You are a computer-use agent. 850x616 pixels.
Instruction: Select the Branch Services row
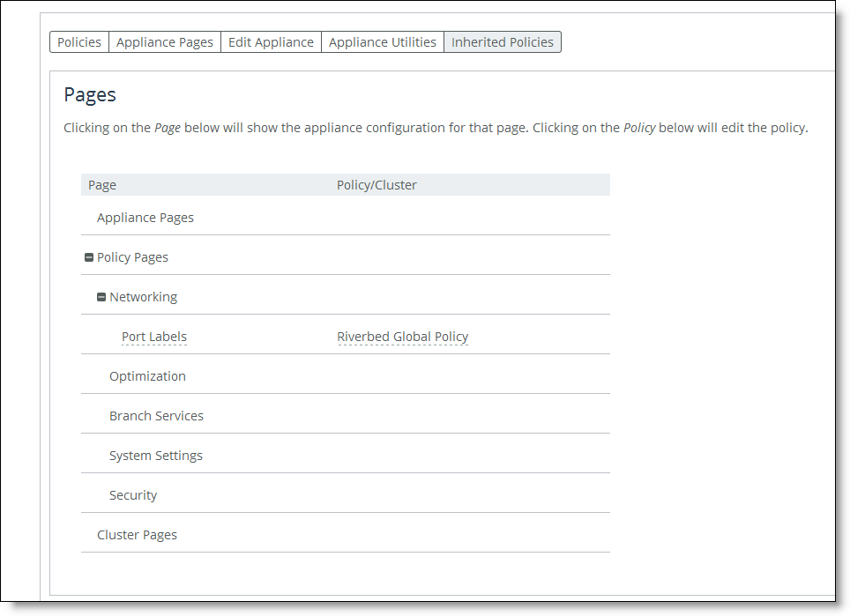(346, 416)
